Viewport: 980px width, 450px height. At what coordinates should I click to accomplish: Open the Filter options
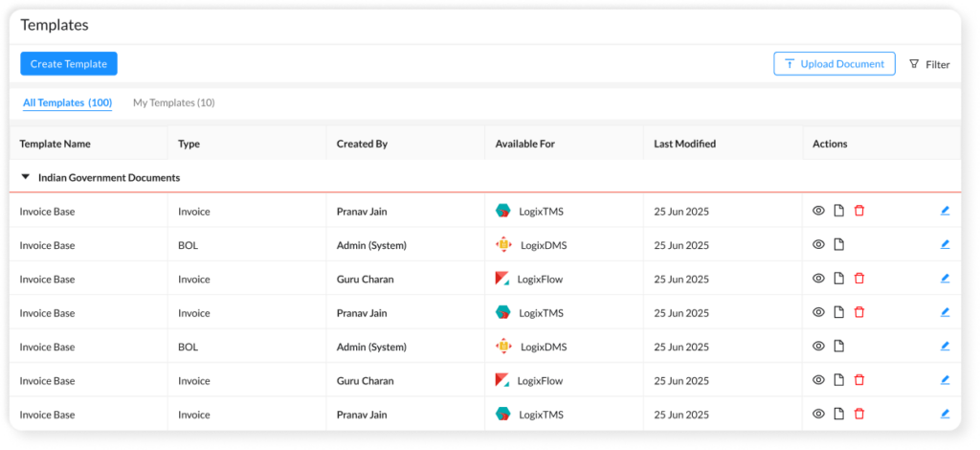(x=928, y=64)
